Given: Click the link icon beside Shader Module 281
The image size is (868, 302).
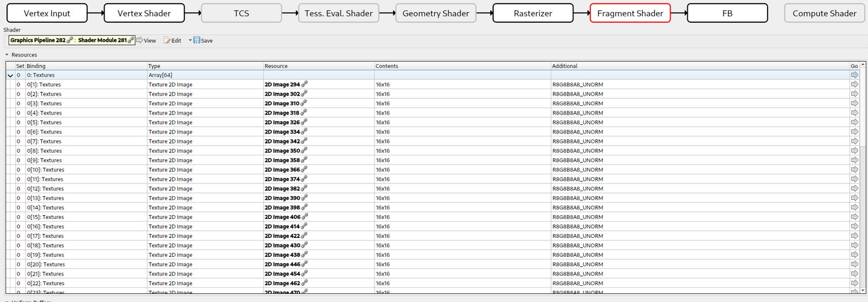Looking at the screenshot, I should pyautogui.click(x=131, y=40).
